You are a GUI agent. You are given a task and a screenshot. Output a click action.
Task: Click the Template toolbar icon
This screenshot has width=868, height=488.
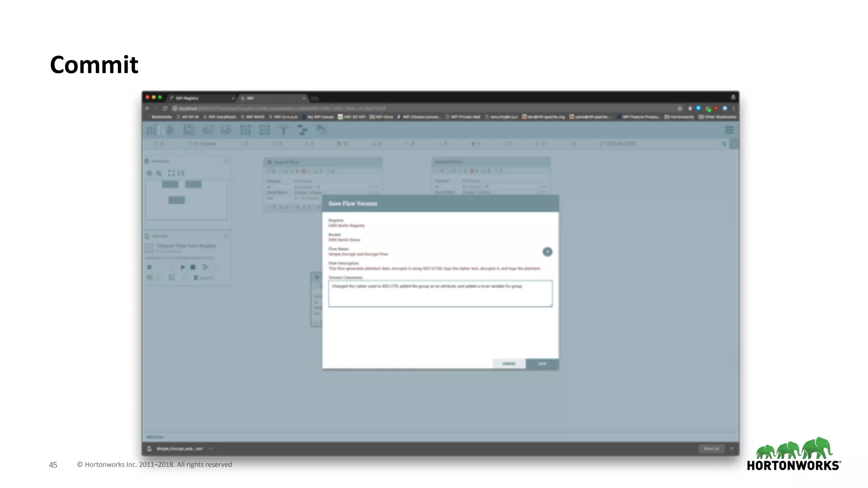(x=302, y=130)
